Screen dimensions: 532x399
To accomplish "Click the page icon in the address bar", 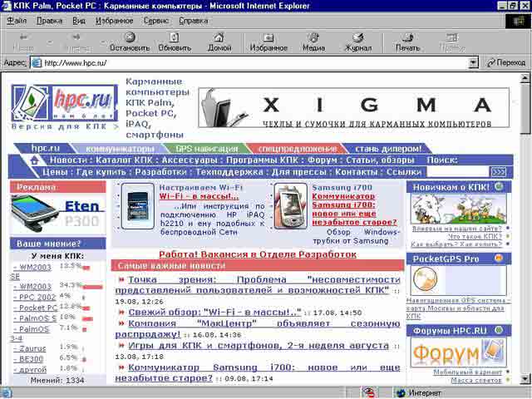I will coord(37,63).
